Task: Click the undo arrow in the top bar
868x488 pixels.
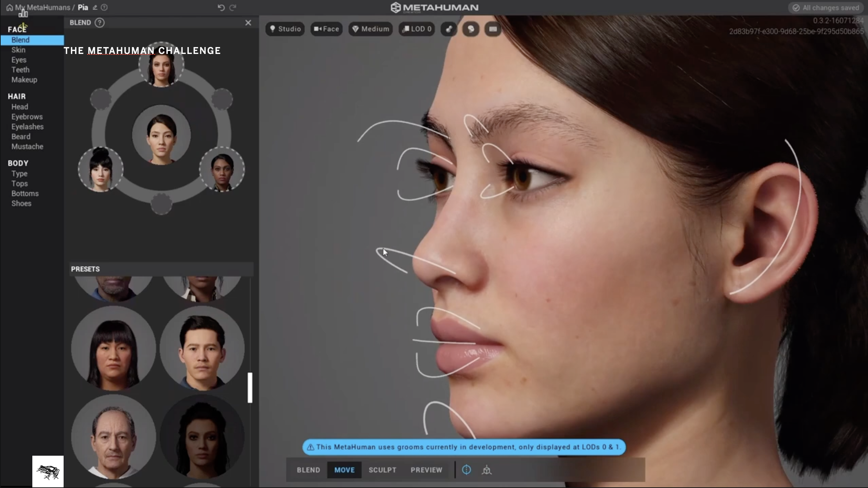Action: tap(221, 8)
